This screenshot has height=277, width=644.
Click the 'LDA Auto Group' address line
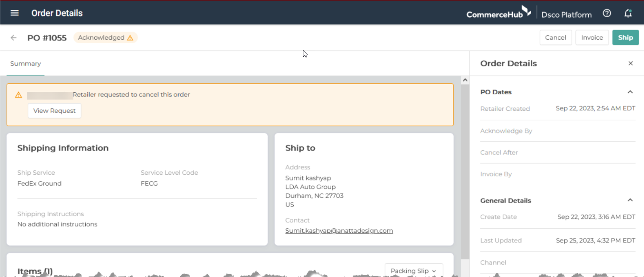point(310,187)
